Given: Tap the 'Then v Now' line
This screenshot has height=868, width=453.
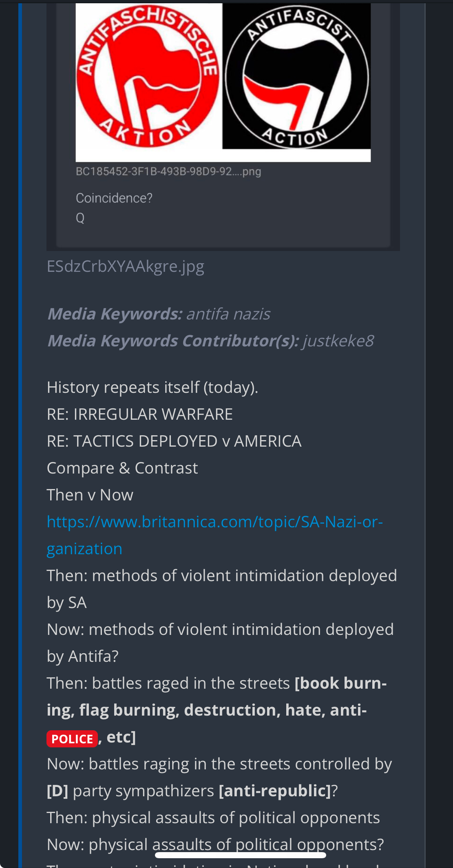Looking at the screenshot, I should pos(90,495).
